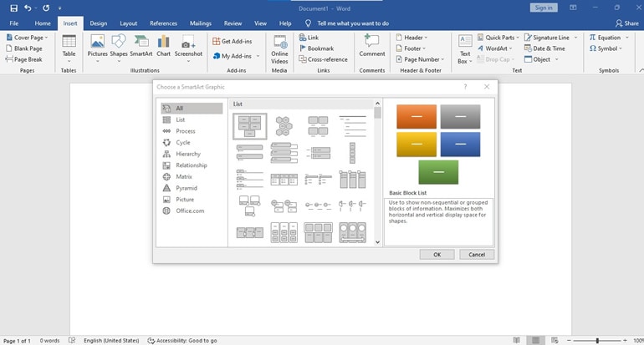Click the help question mark in dialog
Image resolution: width=644 pixels, height=345 pixels.
465,87
